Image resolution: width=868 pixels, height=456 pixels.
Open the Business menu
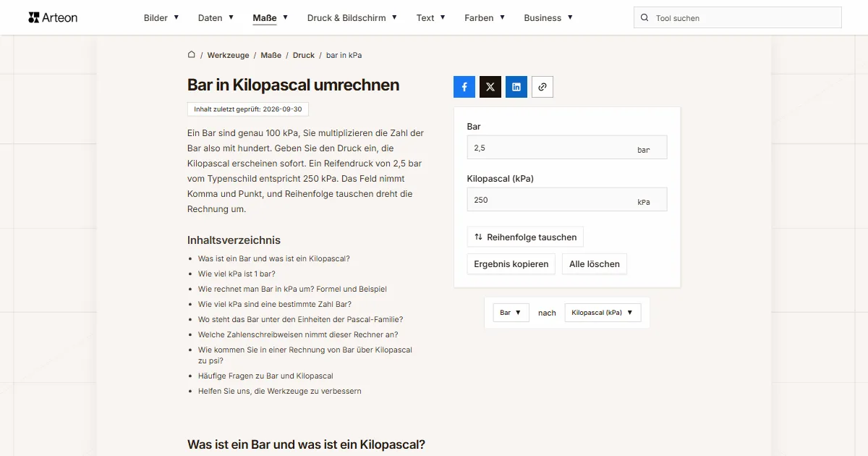tap(548, 18)
